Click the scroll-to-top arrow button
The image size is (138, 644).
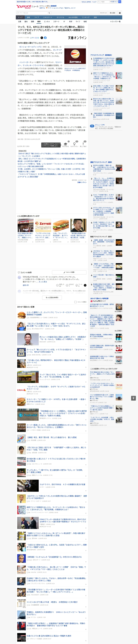[x=133, y=398]
